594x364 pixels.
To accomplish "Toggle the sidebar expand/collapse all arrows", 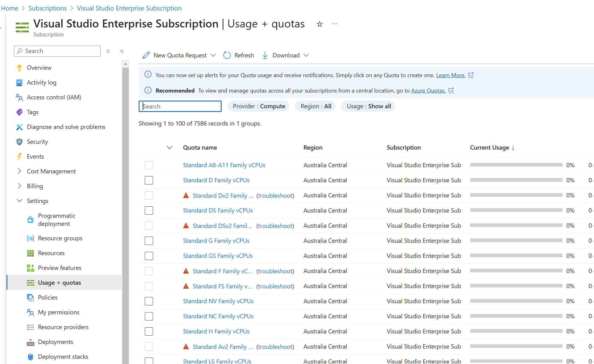I will coord(108,51).
